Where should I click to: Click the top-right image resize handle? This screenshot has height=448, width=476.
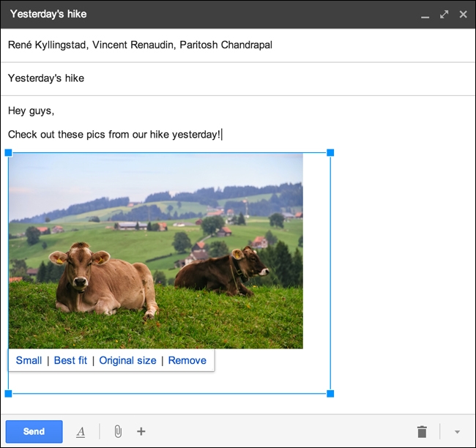pyautogui.click(x=330, y=153)
